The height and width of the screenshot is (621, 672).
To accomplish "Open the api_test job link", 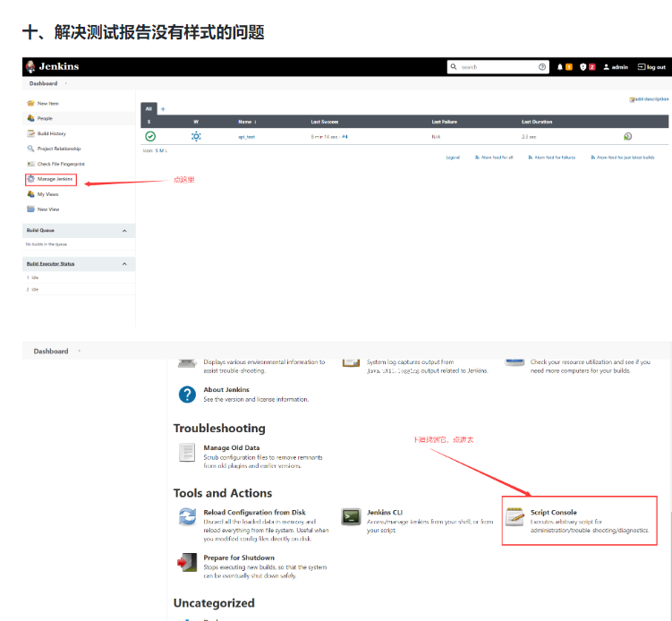I will 246,137.
